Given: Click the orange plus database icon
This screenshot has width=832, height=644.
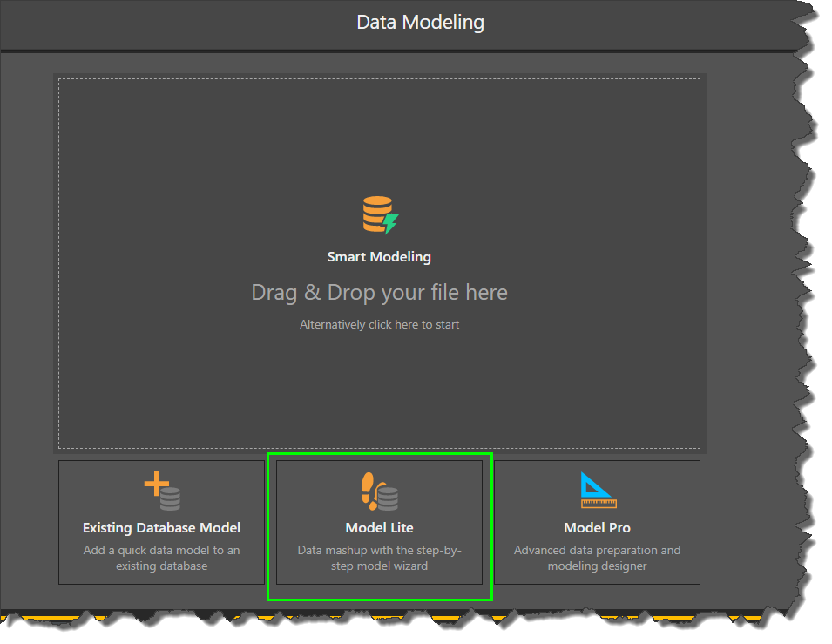Looking at the screenshot, I should pos(161,491).
